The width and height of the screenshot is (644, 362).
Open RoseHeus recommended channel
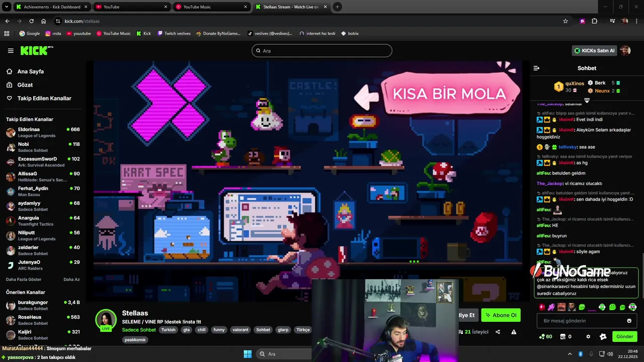[x=43, y=320]
